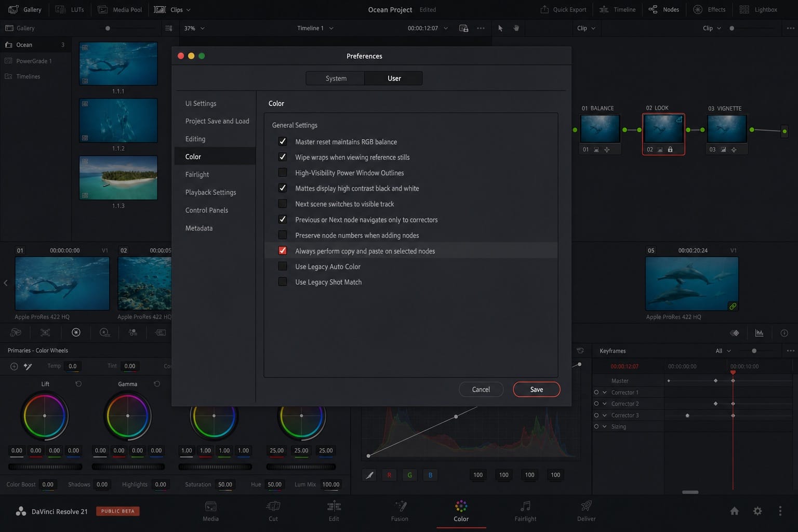Enable High-Visibility Power Window Outlines
This screenshot has width=798, height=532.
pyautogui.click(x=283, y=172)
